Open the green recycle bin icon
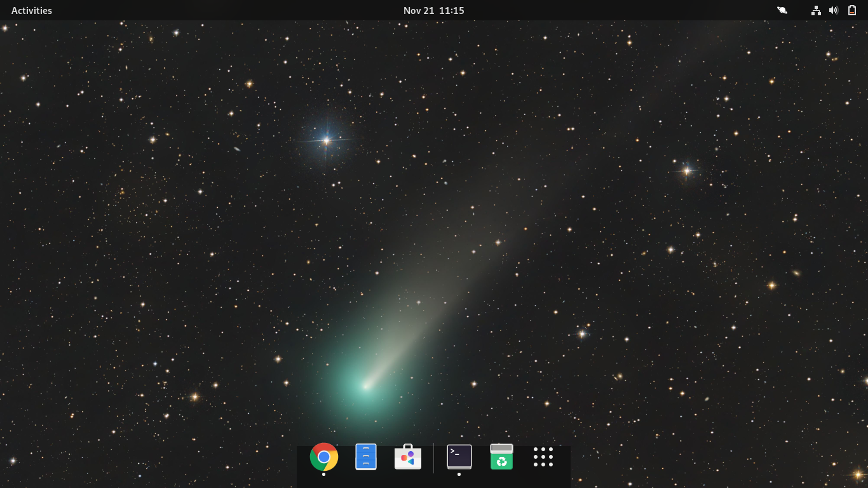This screenshot has height=488, width=868. [x=501, y=457]
